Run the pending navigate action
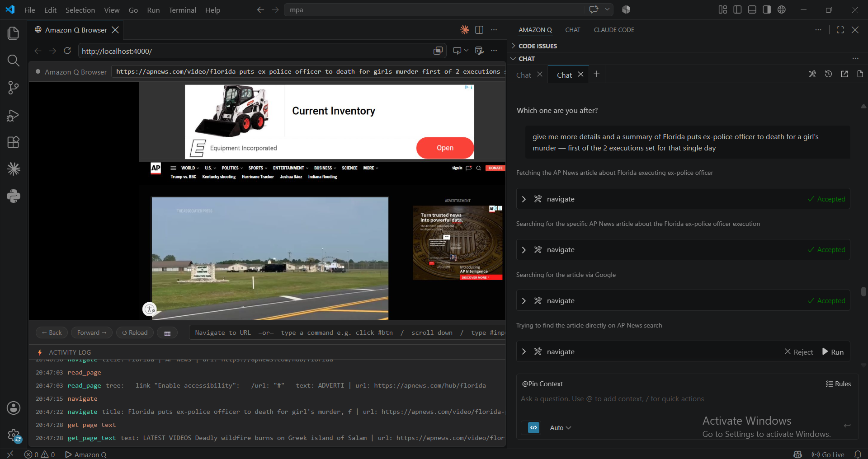 [833, 352]
